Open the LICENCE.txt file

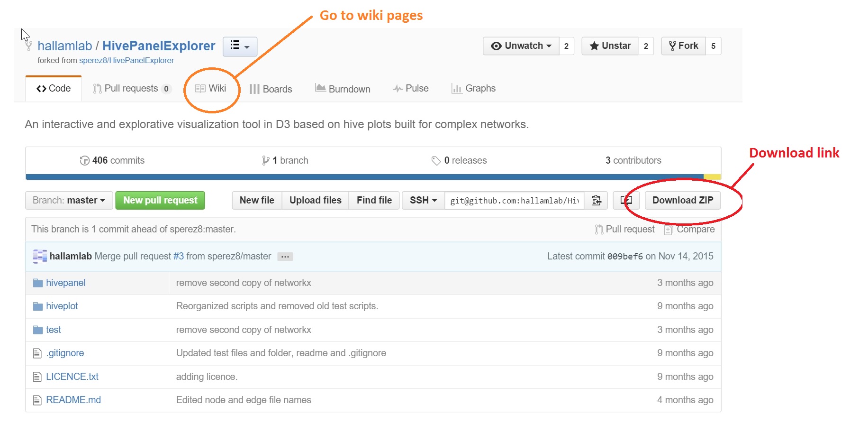pos(72,377)
